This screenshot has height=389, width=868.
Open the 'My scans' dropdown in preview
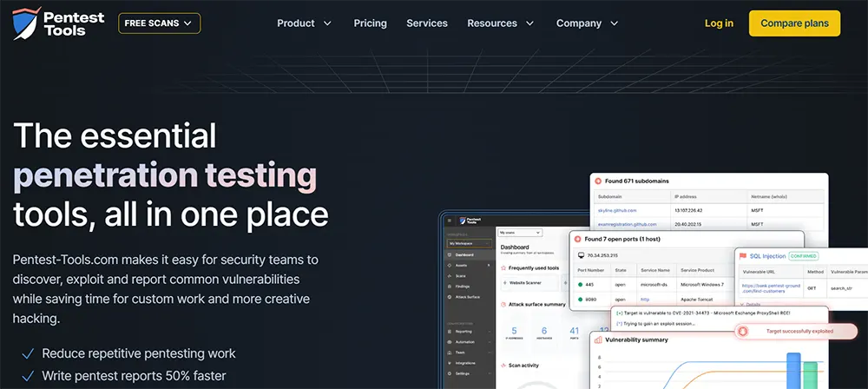520,233
